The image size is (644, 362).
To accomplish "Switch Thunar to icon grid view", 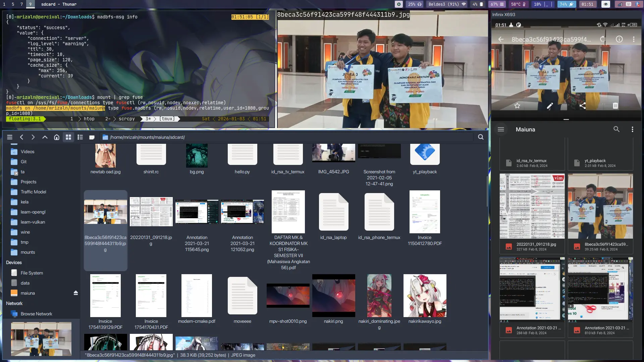I will (x=68, y=137).
